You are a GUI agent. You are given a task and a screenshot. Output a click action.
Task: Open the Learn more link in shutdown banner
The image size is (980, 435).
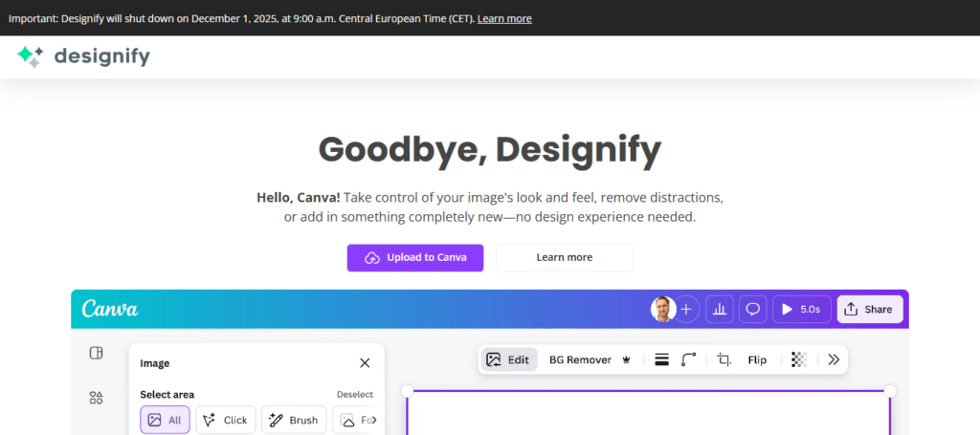click(504, 19)
